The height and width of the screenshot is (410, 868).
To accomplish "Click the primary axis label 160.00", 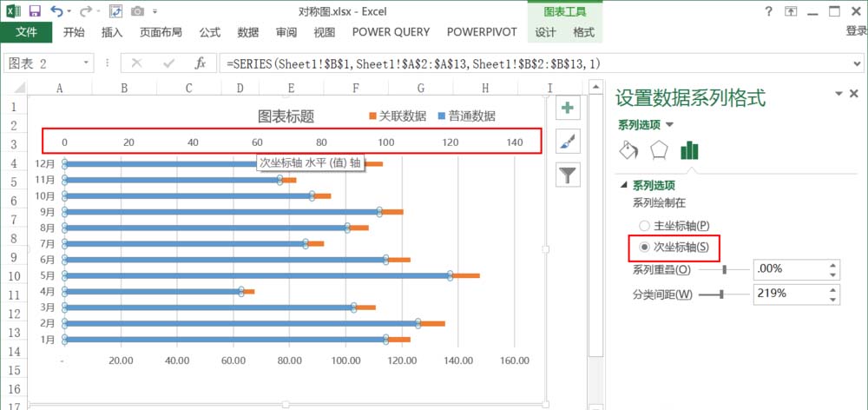I will (515, 360).
